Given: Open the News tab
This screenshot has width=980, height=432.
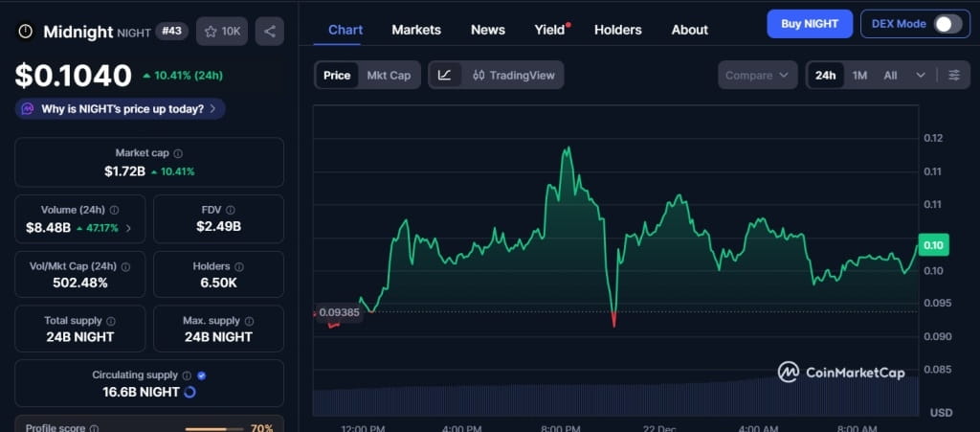Looking at the screenshot, I should click(x=487, y=30).
